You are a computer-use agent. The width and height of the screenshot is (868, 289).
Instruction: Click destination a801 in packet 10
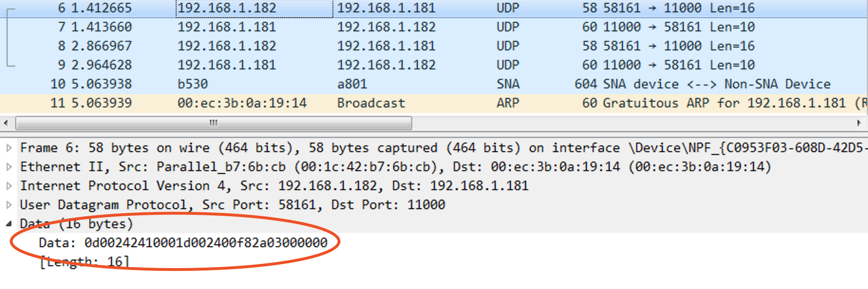[x=352, y=84]
